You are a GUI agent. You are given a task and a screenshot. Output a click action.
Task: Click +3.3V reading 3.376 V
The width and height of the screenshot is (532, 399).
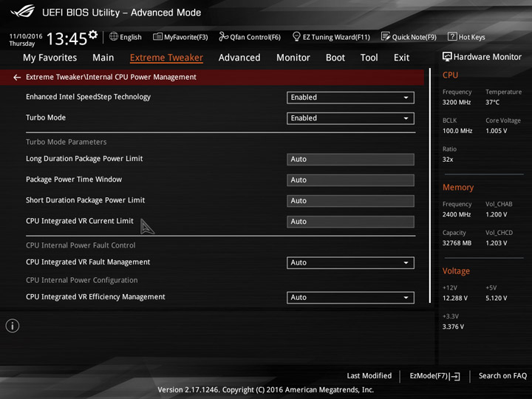point(453,327)
